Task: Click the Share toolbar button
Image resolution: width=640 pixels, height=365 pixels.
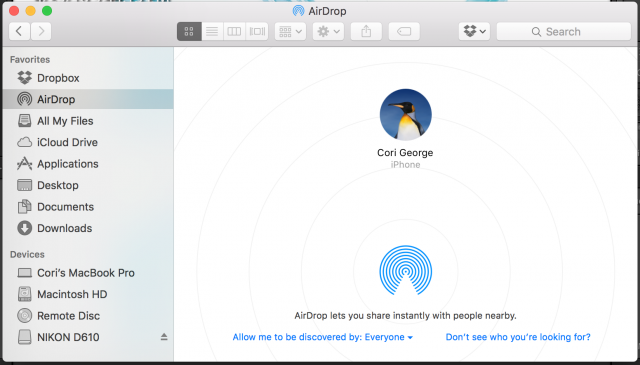Action: coord(366,31)
